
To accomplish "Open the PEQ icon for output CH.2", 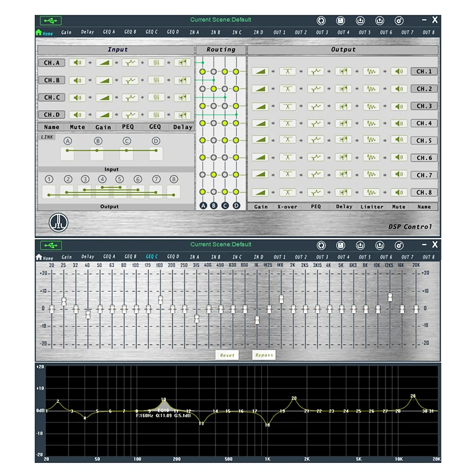I will tap(315, 89).
